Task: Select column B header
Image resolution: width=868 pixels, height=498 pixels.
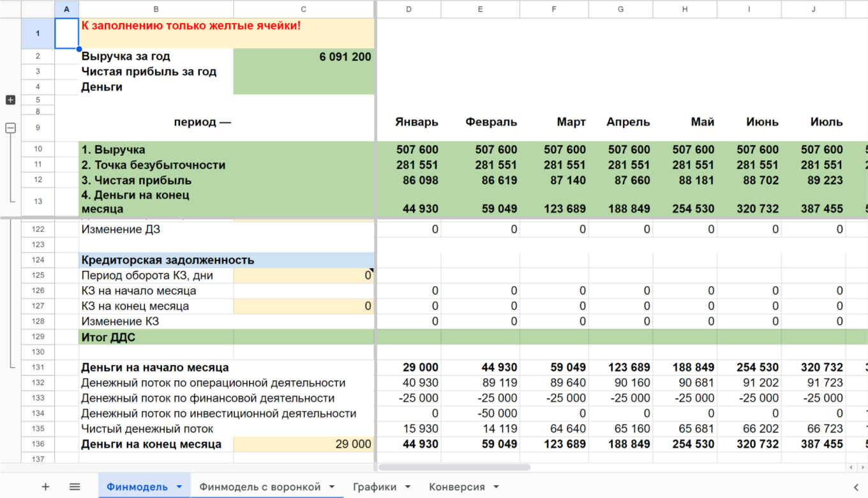Action: click(x=156, y=9)
